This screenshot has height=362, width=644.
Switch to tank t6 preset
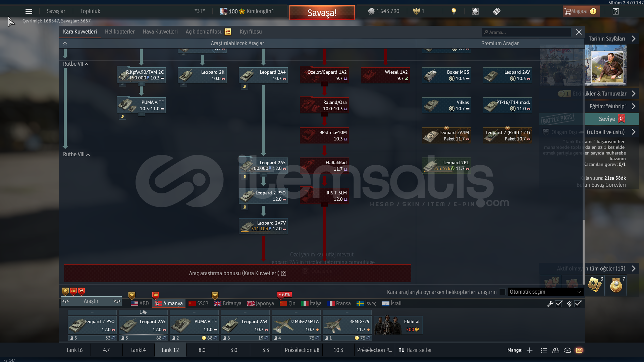point(74,350)
